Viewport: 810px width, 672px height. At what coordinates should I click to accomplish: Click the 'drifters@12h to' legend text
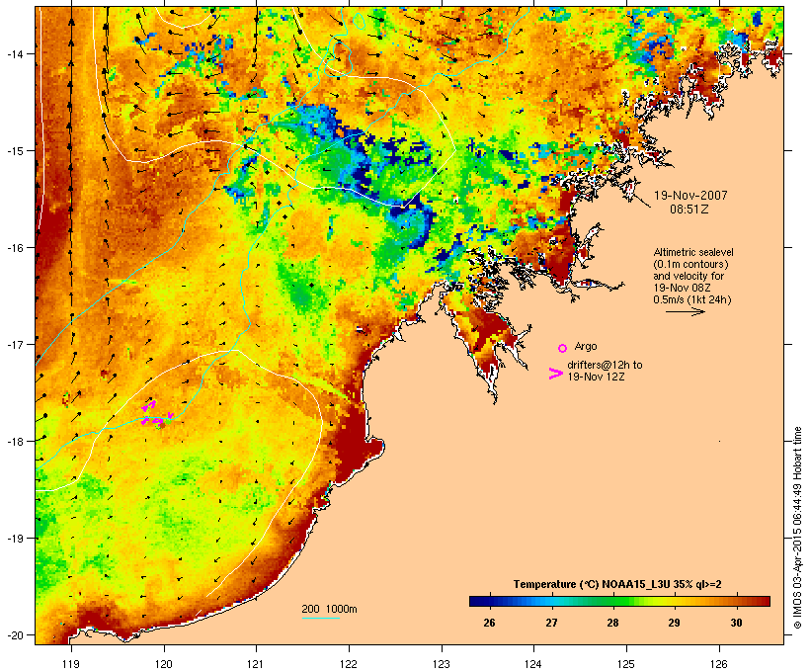[605, 365]
